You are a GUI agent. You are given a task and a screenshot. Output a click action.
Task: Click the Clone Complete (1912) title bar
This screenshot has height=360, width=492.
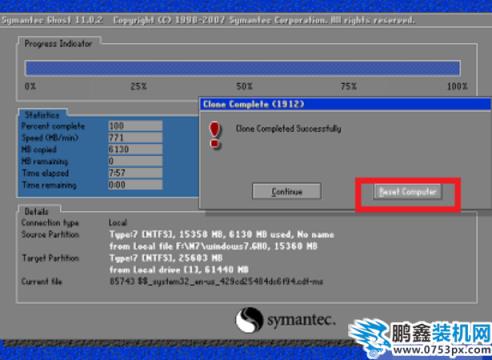click(345, 104)
